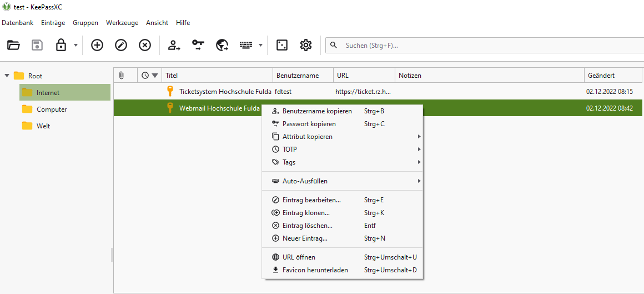Click into the Suchen search field

(x=489, y=46)
